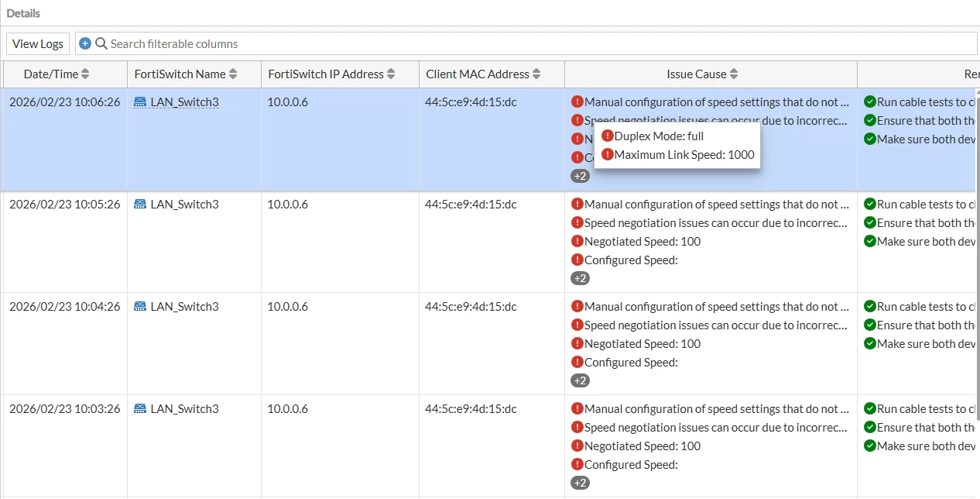Click green check by Run cable tests, 10:06:26 row
Image resolution: width=980 pixels, height=499 pixels.
[x=869, y=102]
